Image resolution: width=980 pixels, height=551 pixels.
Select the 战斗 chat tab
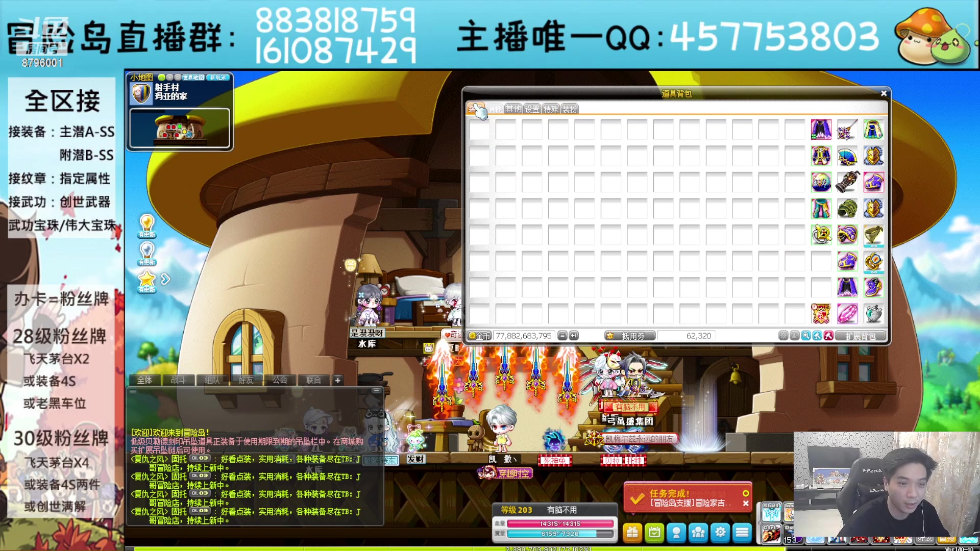pyautogui.click(x=178, y=380)
